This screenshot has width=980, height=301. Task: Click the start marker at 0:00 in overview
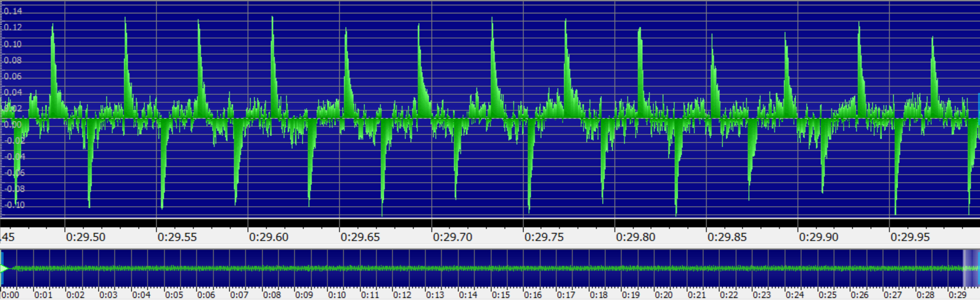pos(3,268)
